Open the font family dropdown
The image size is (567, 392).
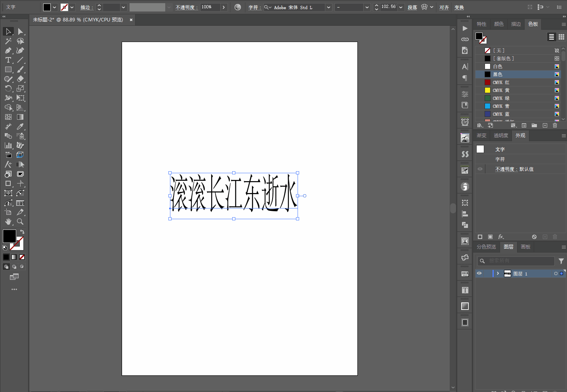328,7
